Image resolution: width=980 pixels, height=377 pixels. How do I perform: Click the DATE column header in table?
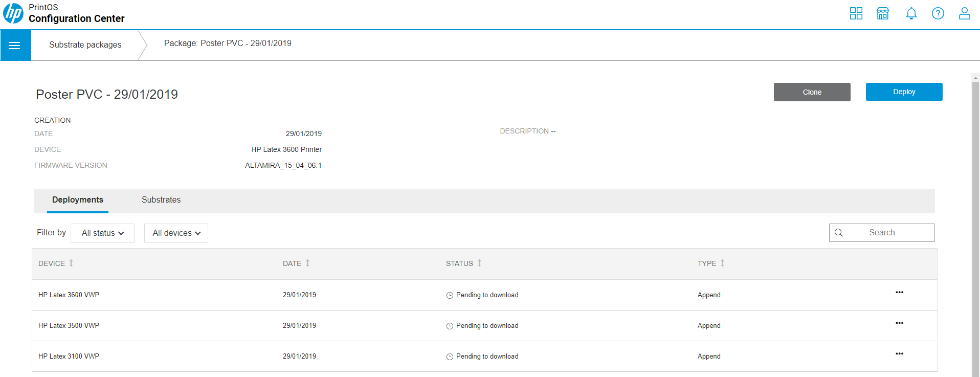292,263
